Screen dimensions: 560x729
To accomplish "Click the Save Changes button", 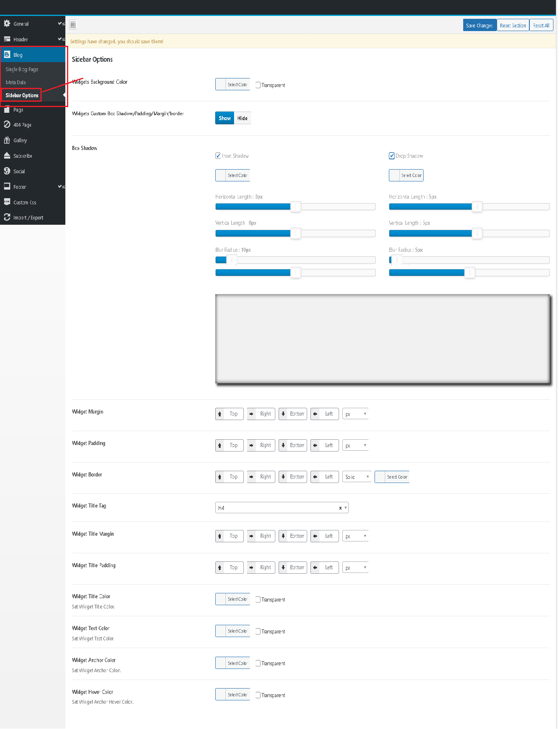I will click(480, 25).
